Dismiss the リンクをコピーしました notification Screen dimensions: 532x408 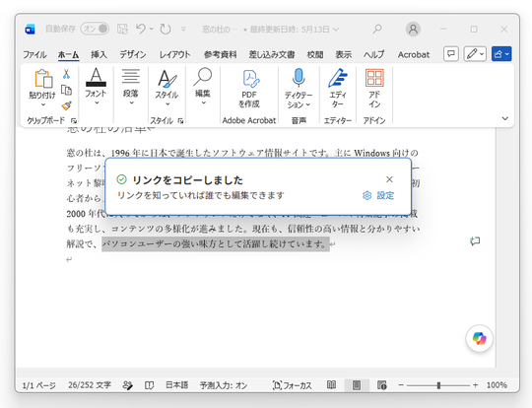pyautogui.click(x=389, y=179)
